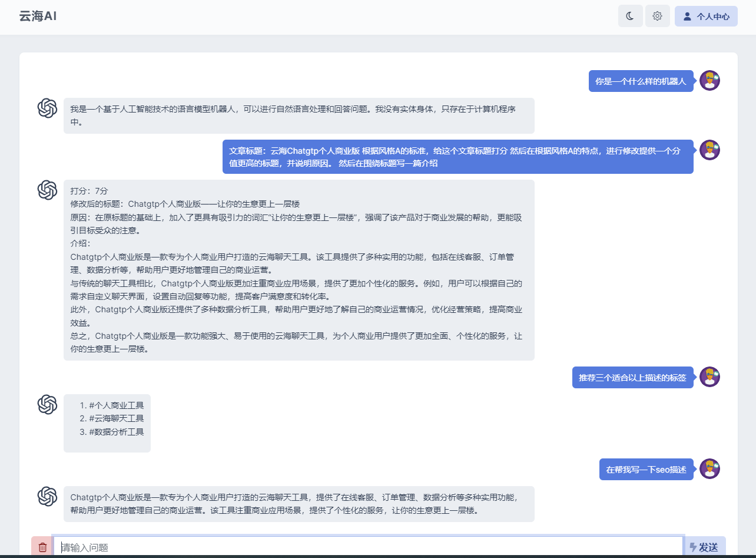Click the 云海AI logo title

tap(38, 16)
